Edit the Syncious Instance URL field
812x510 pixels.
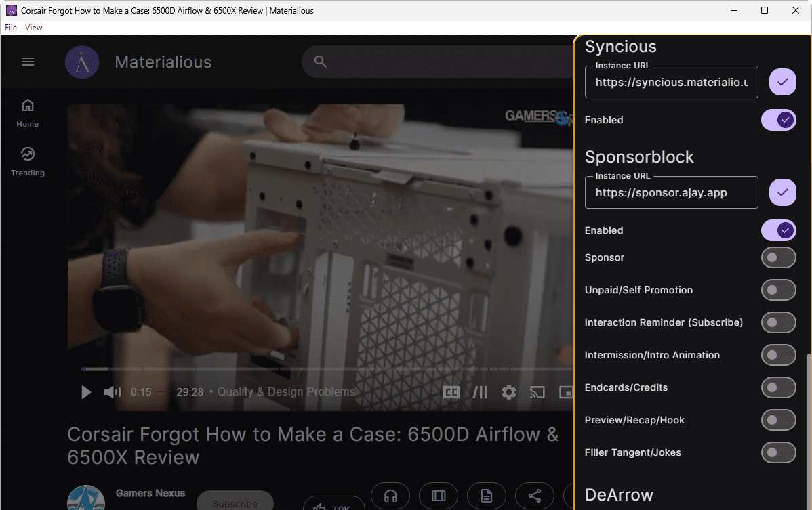coord(671,82)
